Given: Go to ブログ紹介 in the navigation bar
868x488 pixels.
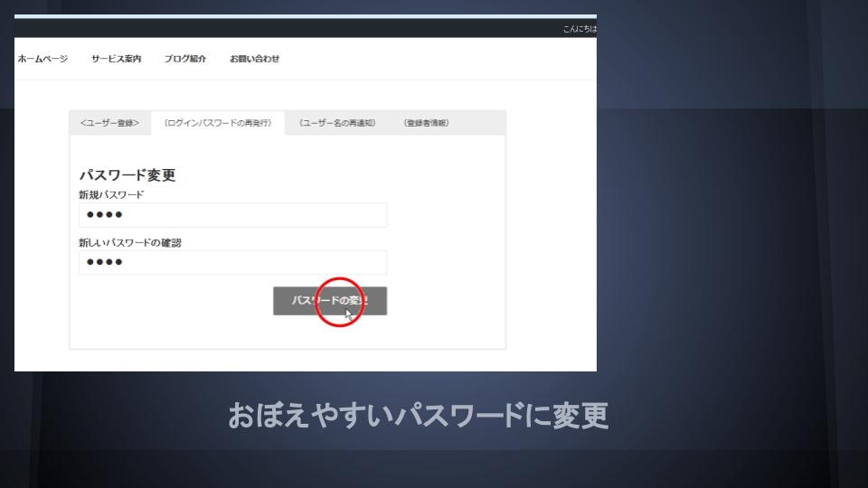Looking at the screenshot, I should click(x=185, y=59).
